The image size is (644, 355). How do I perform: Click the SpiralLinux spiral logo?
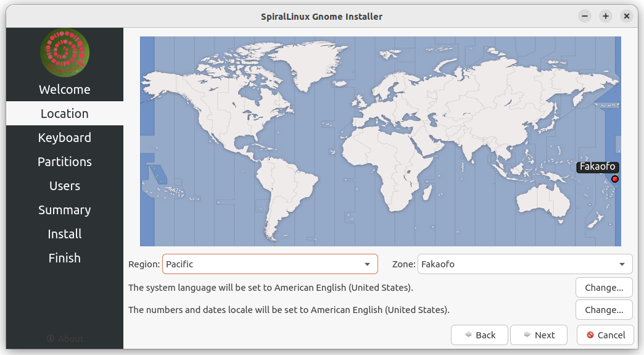(65, 52)
